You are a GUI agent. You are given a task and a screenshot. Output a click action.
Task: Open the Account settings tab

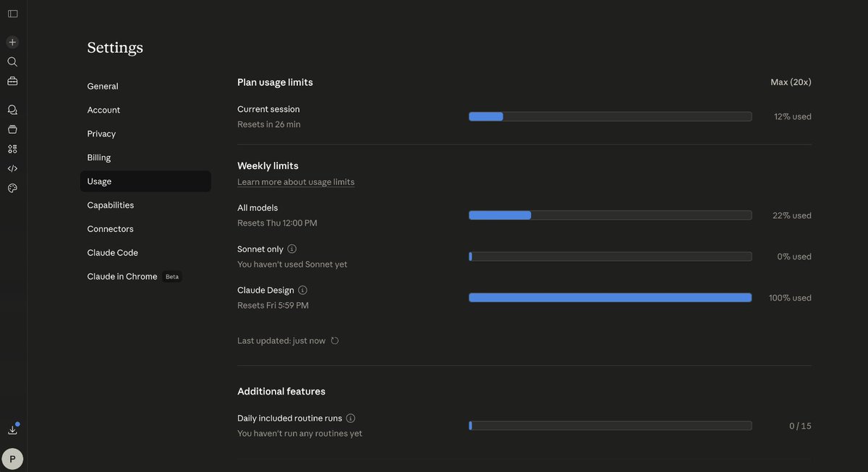pos(145,110)
